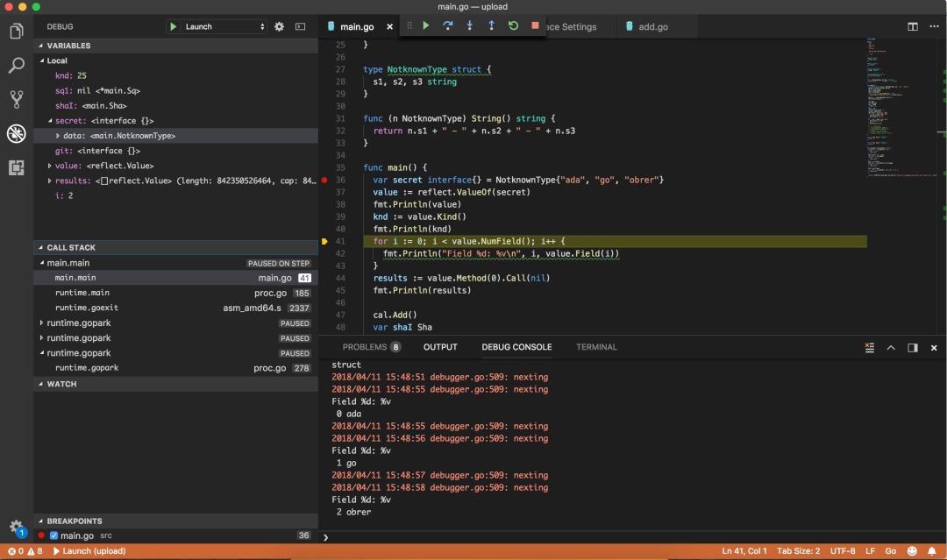This screenshot has height=560, width=947.
Task: Expand the first runtime.gopark thread
Action: (x=41, y=323)
